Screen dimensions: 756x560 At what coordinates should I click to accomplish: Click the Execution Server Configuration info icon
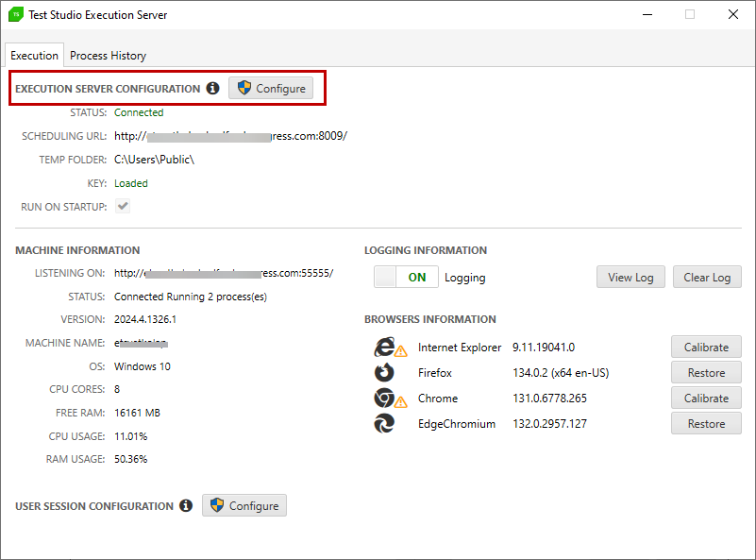pos(212,88)
